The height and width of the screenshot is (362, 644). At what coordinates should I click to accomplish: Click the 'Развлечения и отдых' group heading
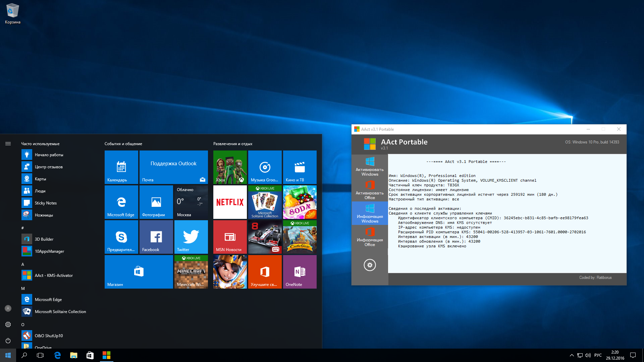(x=233, y=144)
